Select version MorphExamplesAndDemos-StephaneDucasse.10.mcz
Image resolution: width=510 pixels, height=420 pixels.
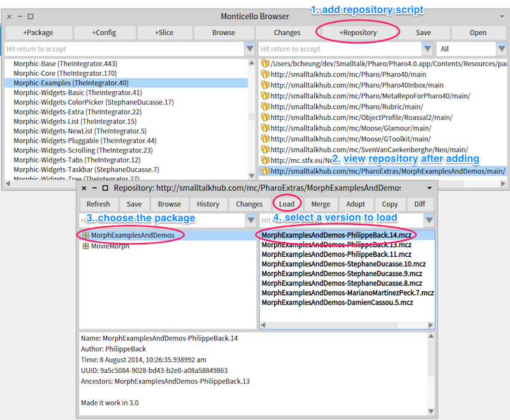(x=347, y=264)
